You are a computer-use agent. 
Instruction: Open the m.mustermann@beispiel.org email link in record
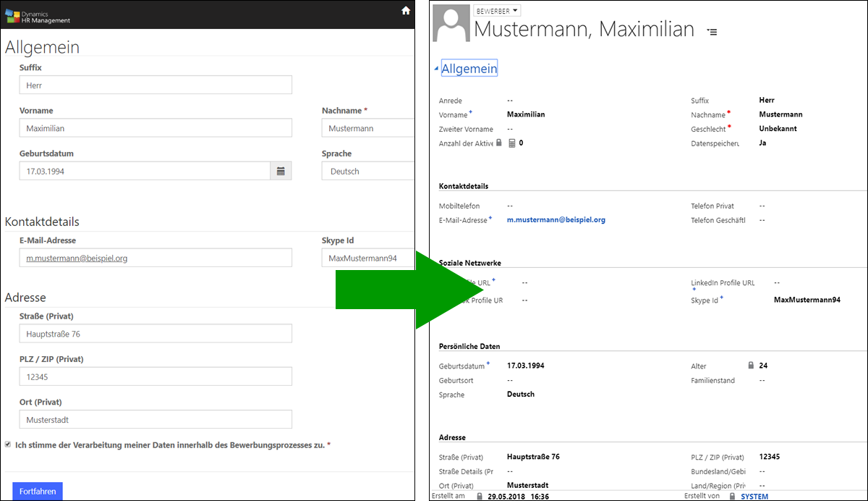pos(556,219)
